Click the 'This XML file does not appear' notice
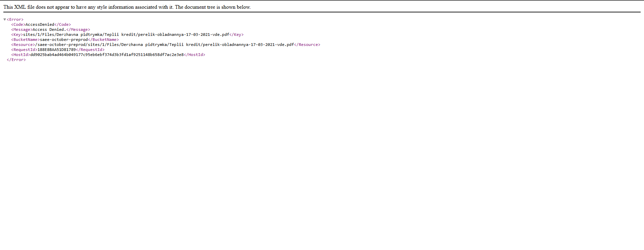This screenshot has height=250, width=644. coord(127,7)
